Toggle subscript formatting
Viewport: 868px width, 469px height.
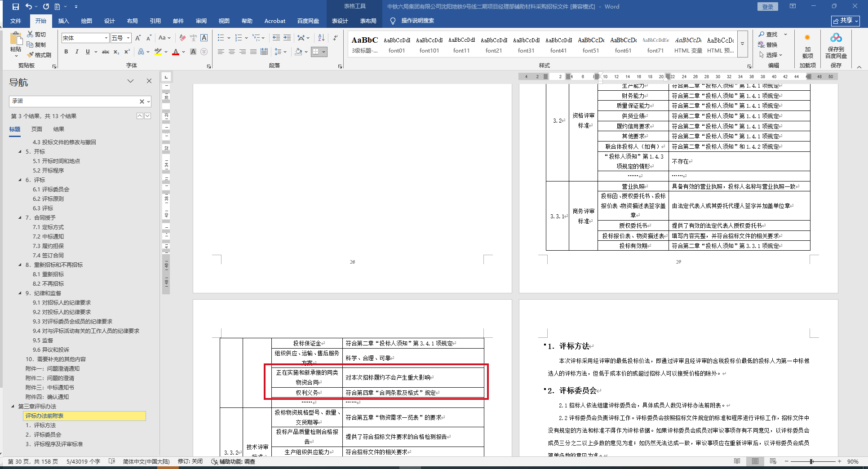click(x=116, y=52)
